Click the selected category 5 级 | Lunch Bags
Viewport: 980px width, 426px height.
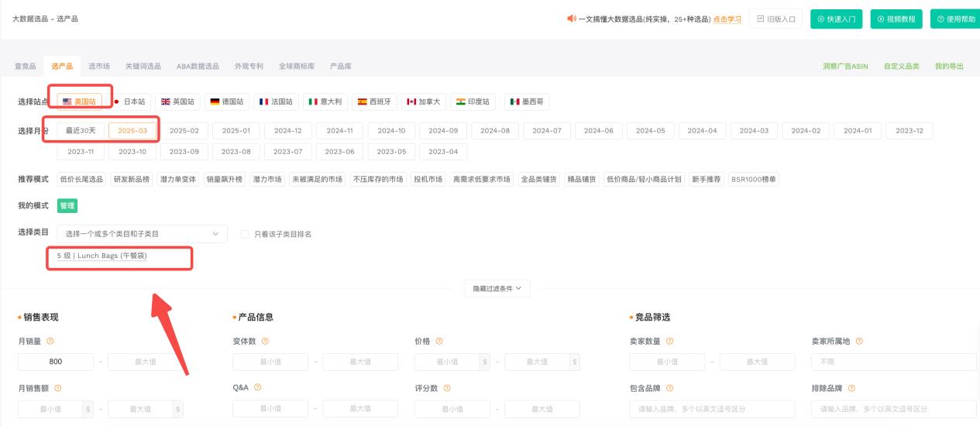click(101, 256)
